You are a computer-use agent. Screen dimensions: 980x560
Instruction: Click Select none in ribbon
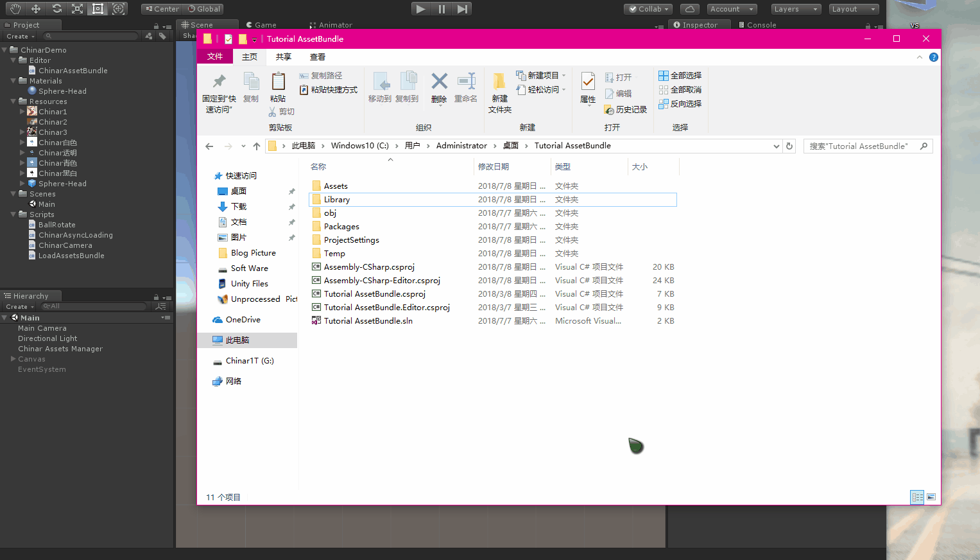tap(680, 90)
